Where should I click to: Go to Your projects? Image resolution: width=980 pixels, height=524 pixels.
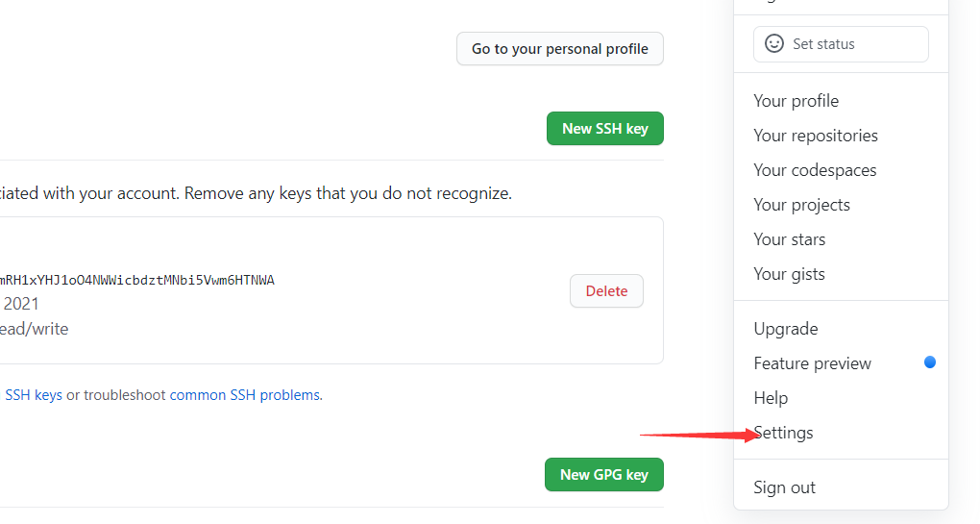tap(801, 205)
